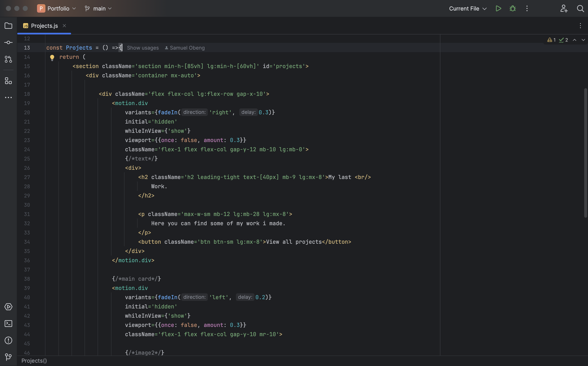Click Projects() breadcrumb in status bar

(34, 361)
